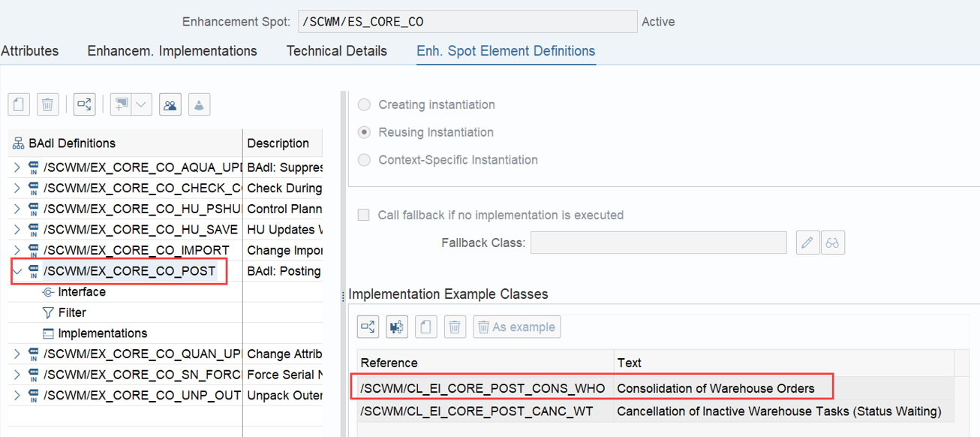Collapse the /SCWM/EX_CORE_CO_POST node
This screenshot has height=437, width=980.
click(x=17, y=271)
